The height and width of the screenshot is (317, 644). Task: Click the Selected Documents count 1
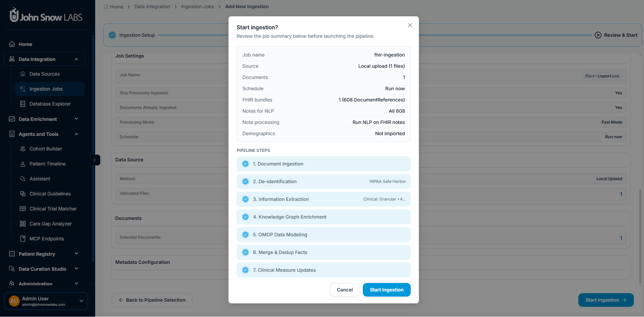621,238
